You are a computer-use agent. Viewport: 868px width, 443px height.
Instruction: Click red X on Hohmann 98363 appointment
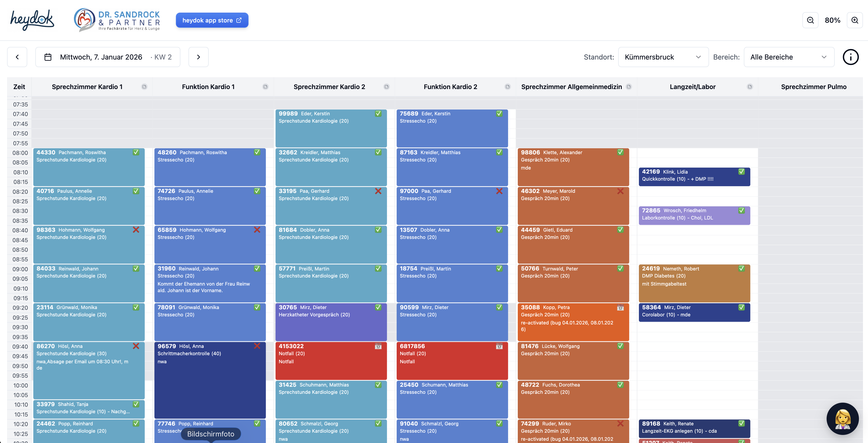click(136, 230)
